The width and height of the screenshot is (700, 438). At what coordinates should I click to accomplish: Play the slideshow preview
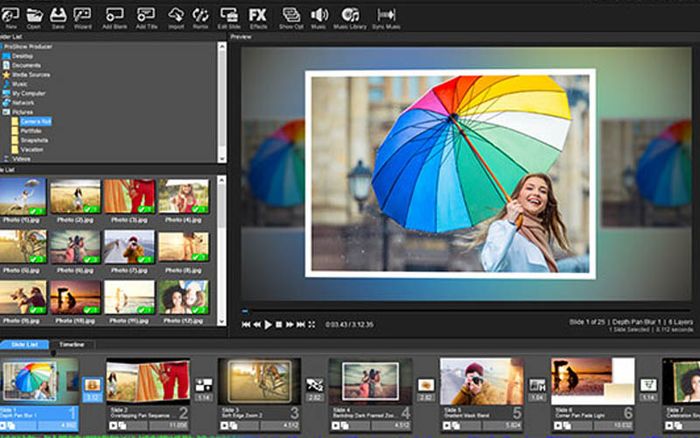(x=268, y=325)
